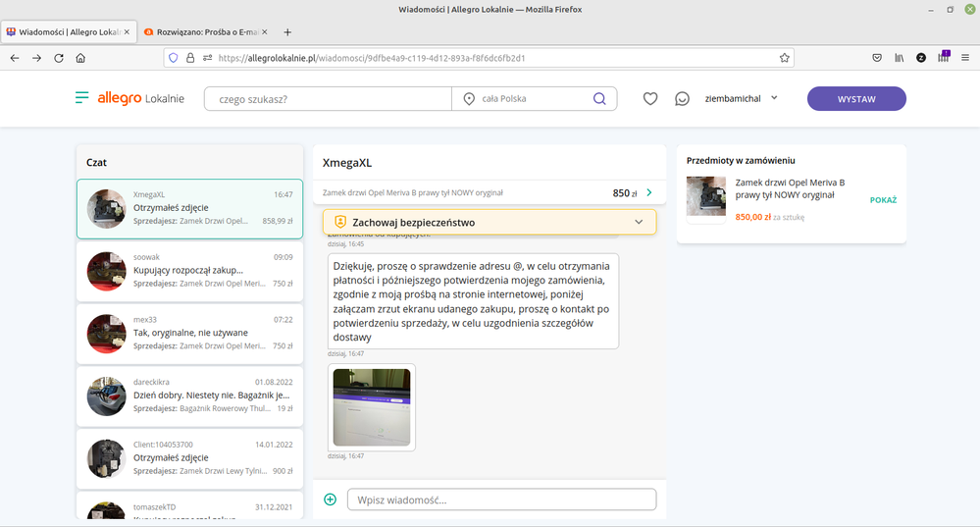The height and width of the screenshot is (527, 980).
Task: Click location pin icon beside cała Polska
Action: click(x=469, y=99)
